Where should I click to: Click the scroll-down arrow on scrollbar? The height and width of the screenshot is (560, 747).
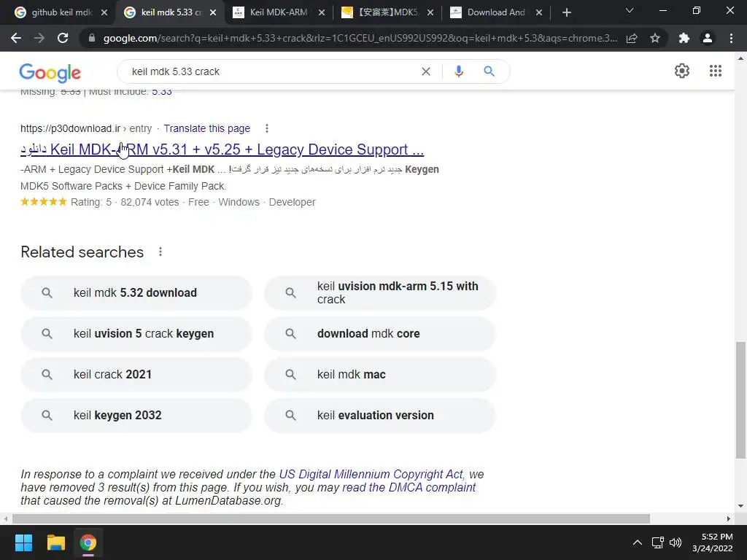(x=740, y=506)
